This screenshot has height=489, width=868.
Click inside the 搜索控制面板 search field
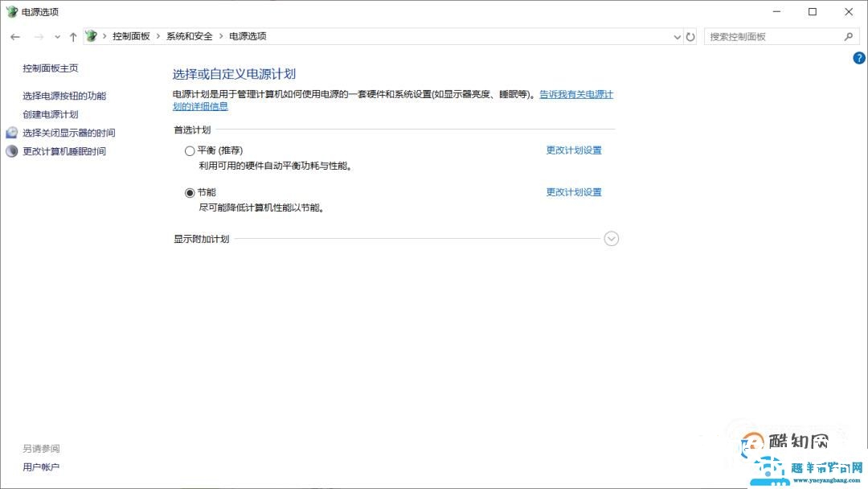click(x=772, y=36)
